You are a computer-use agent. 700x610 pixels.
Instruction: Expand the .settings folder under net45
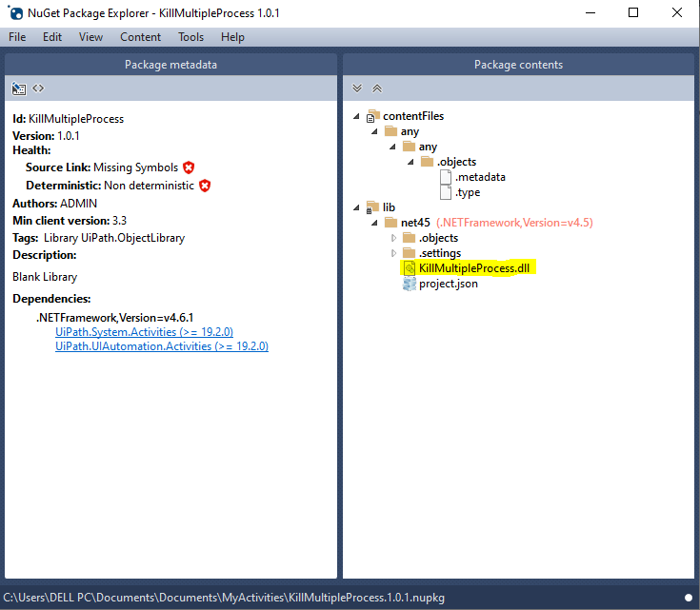pyautogui.click(x=393, y=253)
